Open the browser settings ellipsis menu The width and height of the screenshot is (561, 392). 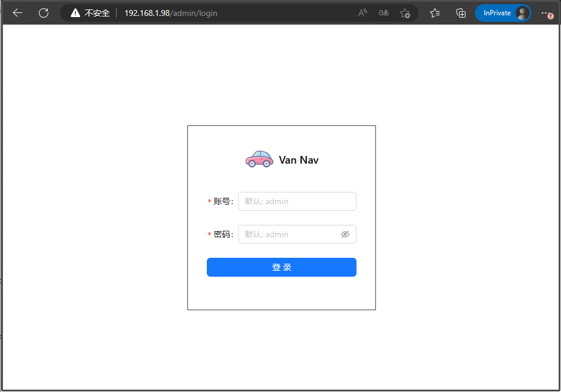point(545,12)
